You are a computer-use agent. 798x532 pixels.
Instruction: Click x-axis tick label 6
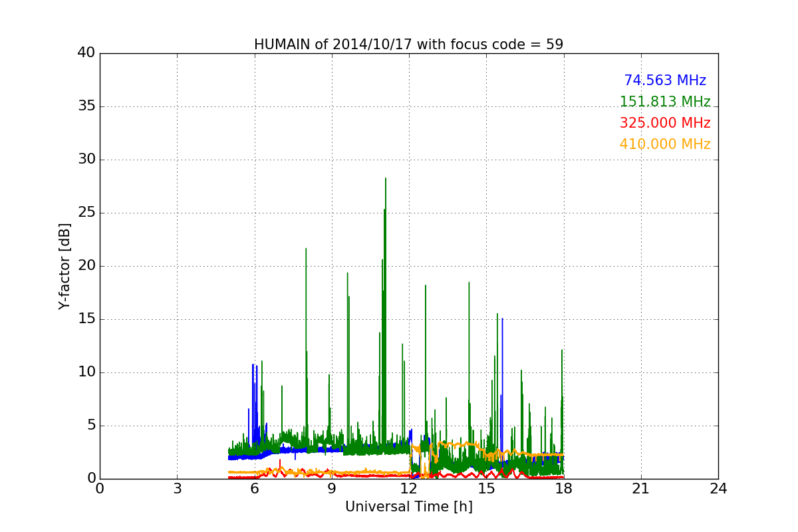point(254,489)
